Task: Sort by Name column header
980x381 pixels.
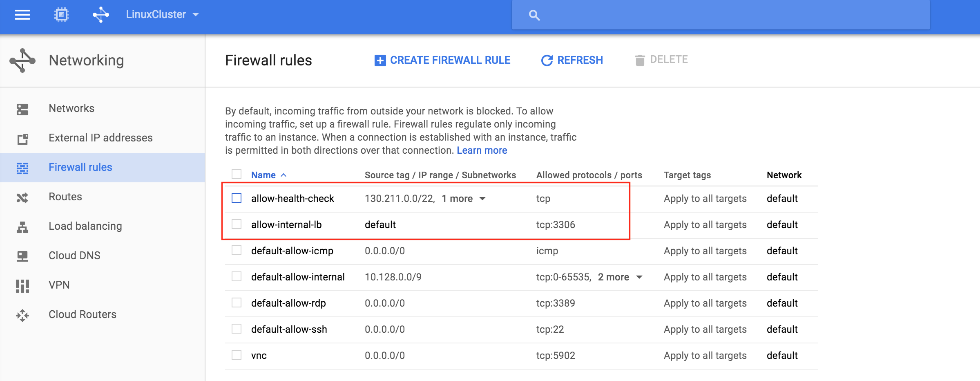Action: pyautogui.click(x=268, y=175)
